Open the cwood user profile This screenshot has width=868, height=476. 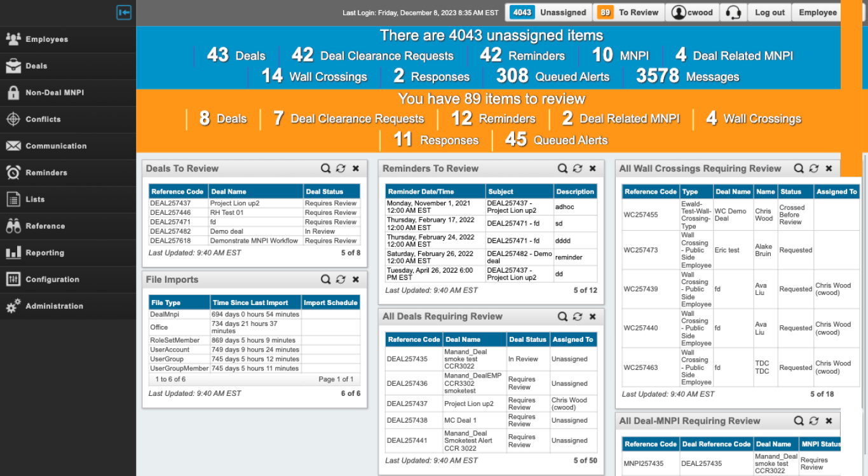693,13
